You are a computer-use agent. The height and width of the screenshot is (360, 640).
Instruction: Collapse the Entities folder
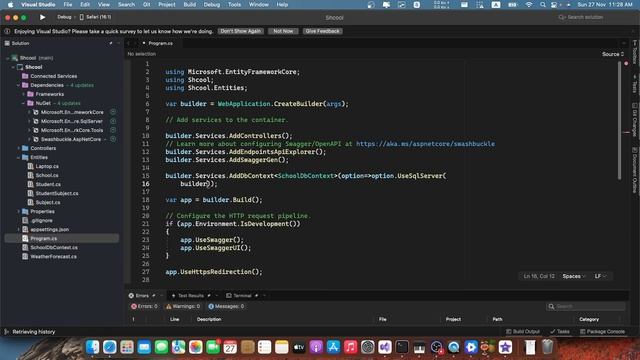(18, 157)
